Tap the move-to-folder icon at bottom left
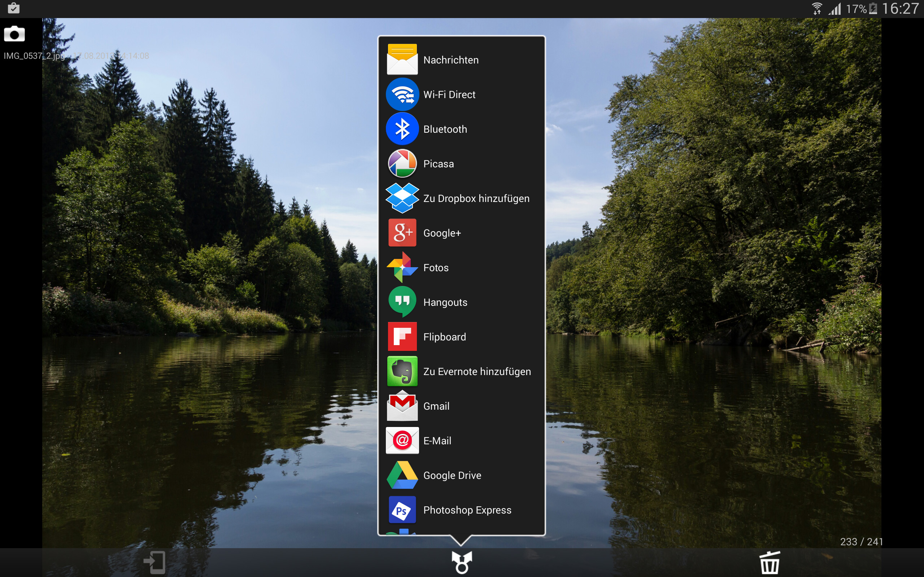Image resolution: width=924 pixels, height=577 pixels. pos(154,563)
